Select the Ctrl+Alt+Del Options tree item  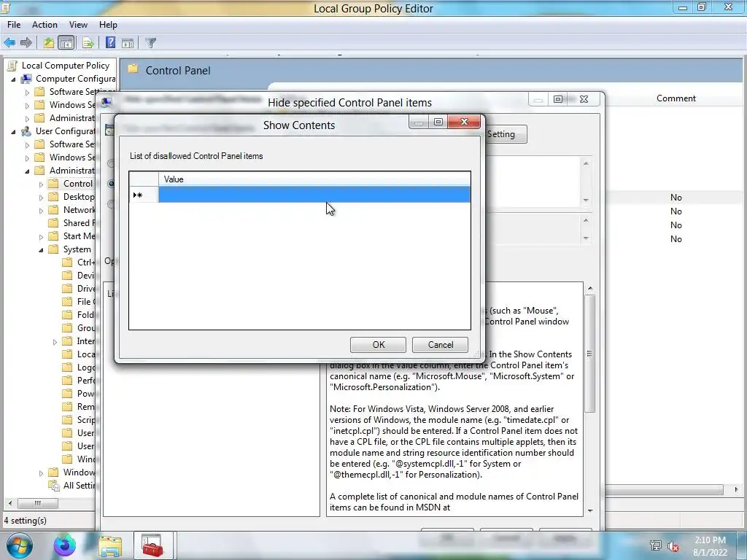click(x=86, y=262)
